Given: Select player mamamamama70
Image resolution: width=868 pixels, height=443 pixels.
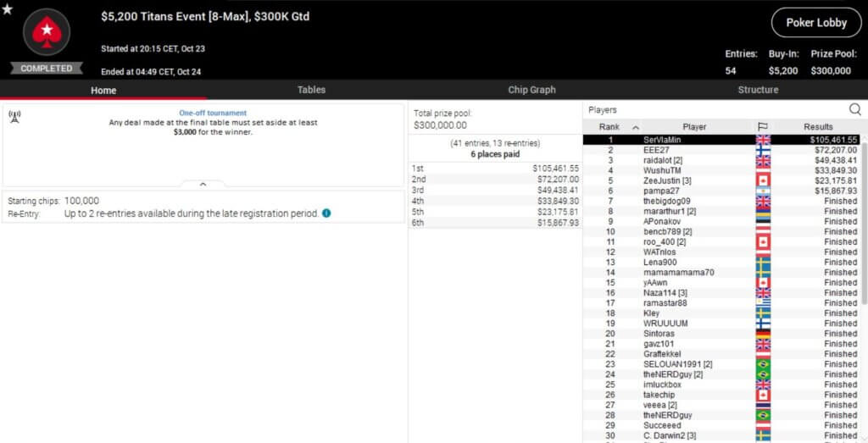Looking at the screenshot, I should pos(722,272).
